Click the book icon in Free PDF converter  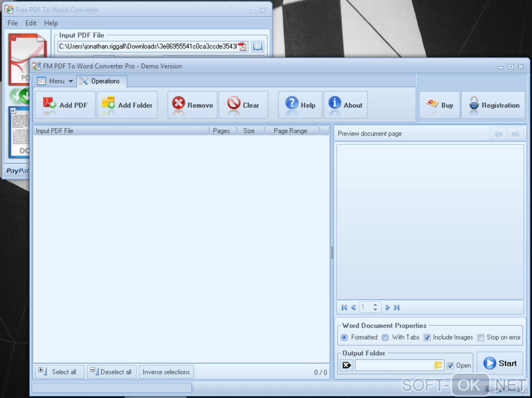tap(258, 46)
